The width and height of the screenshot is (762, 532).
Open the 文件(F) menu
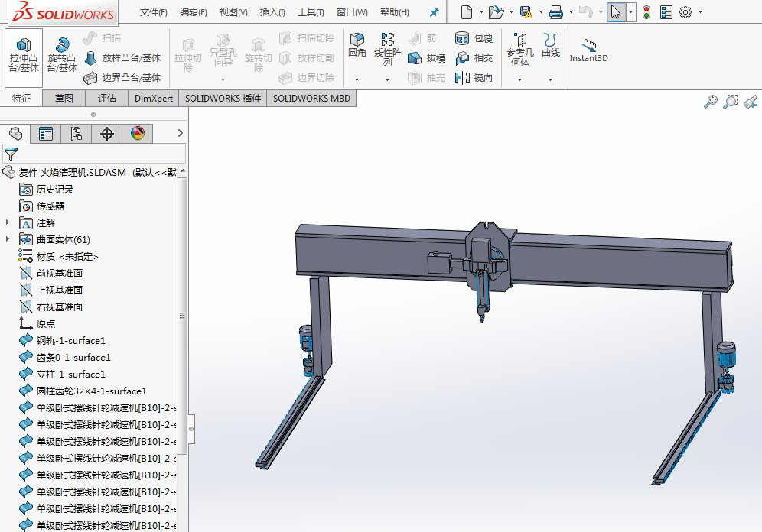tap(154, 13)
